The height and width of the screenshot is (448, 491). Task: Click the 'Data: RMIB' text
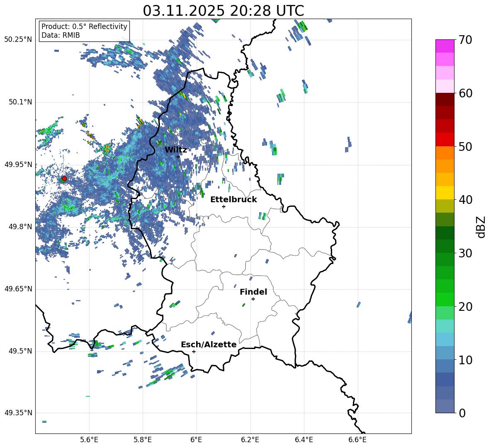[x=61, y=35]
